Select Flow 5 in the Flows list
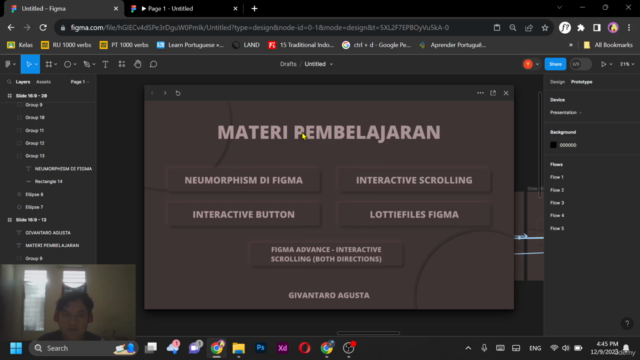Viewport: 640px width, 360px height. click(x=557, y=228)
